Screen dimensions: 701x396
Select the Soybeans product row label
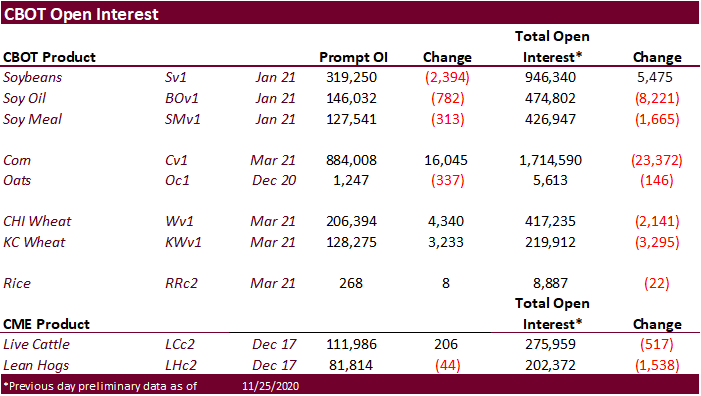(33, 77)
